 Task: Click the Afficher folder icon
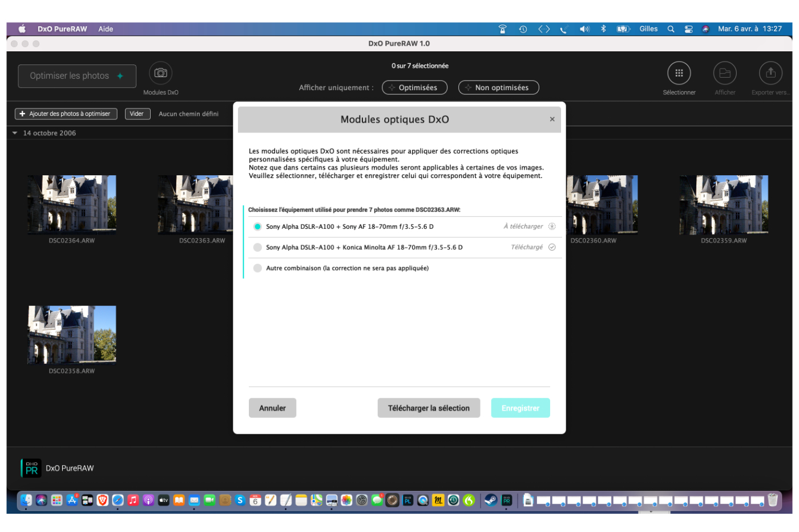pos(725,73)
